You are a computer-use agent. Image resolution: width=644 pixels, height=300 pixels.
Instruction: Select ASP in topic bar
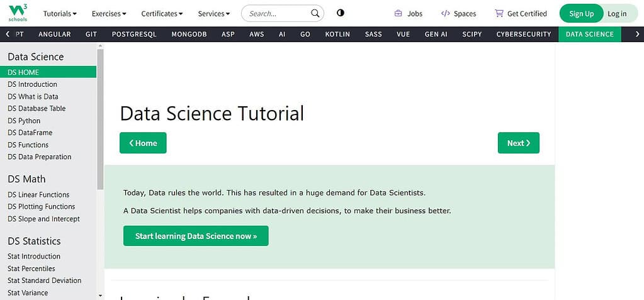tap(228, 34)
